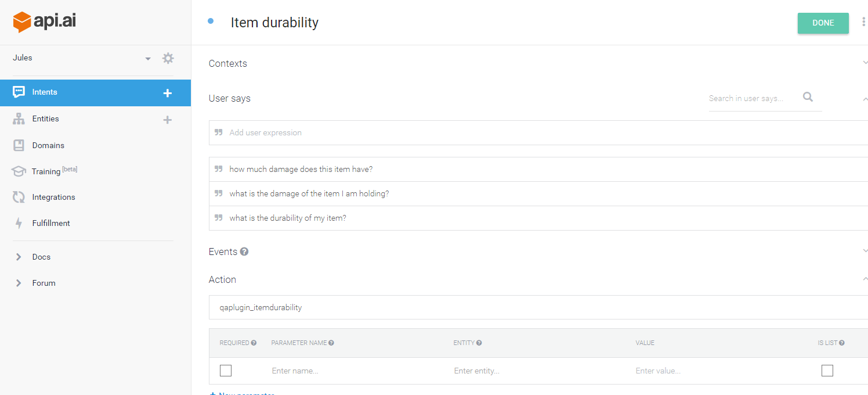Click the VALUE column header
The width and height of the screenshot is (868, 395).
click(645, 343)
